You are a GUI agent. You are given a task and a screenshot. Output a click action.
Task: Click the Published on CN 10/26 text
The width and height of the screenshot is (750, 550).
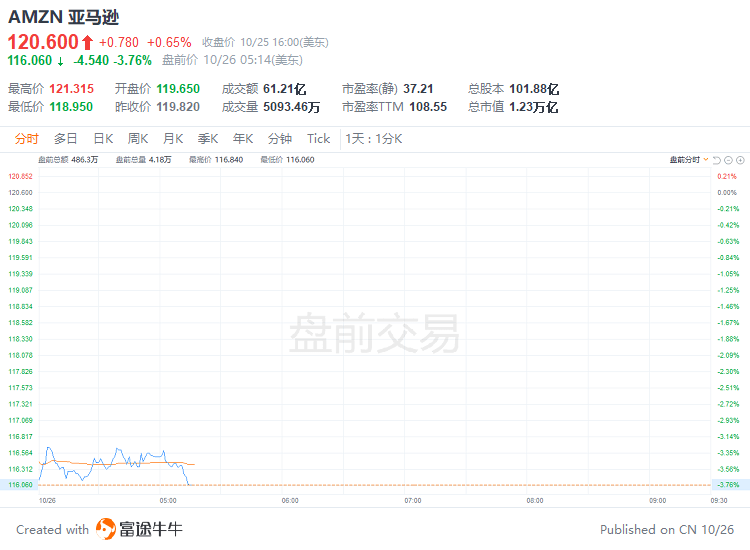point(667,530)
